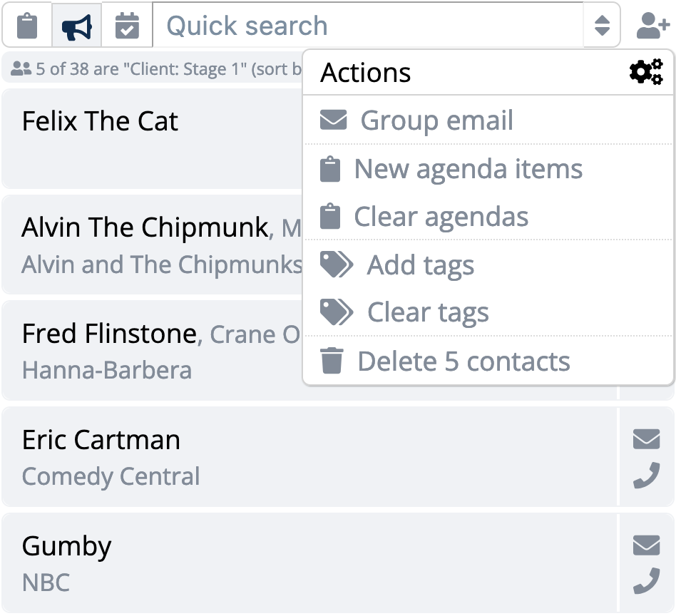The height and width of the screenshot is (616, 676).
Task: Email Eric Cartman via envelope icon
Action: [x=646, y=439]
